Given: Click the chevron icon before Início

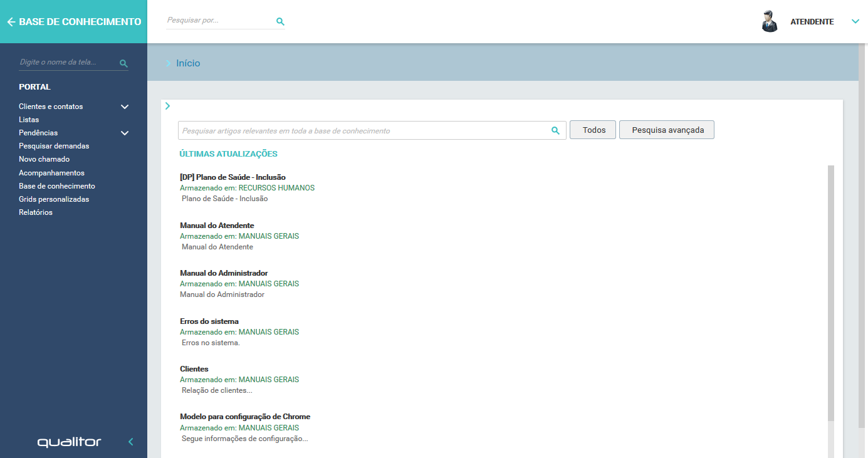Looking at the screenshot, I should pos(168,63).
